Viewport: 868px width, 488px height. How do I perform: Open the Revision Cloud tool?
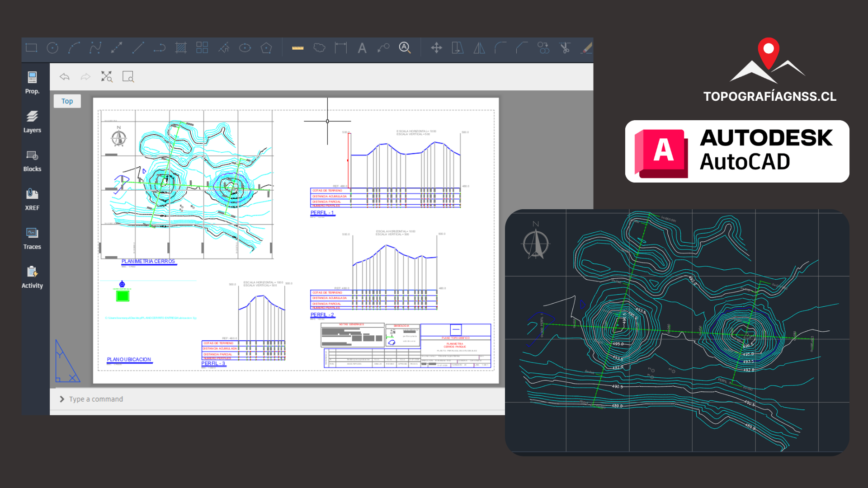(x=320, y=47)
